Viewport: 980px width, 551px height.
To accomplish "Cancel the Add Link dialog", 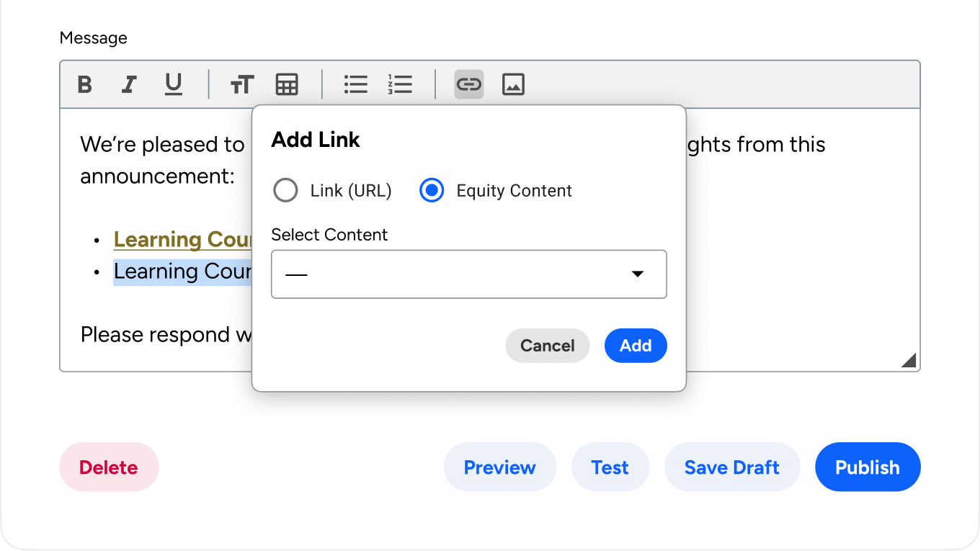I will pos(547,346).
